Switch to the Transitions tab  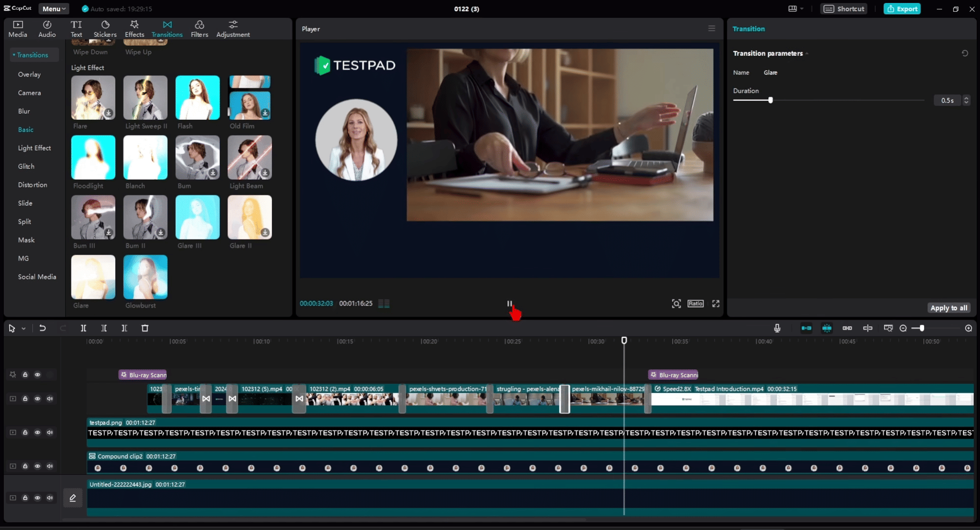[x=167, y=29]
